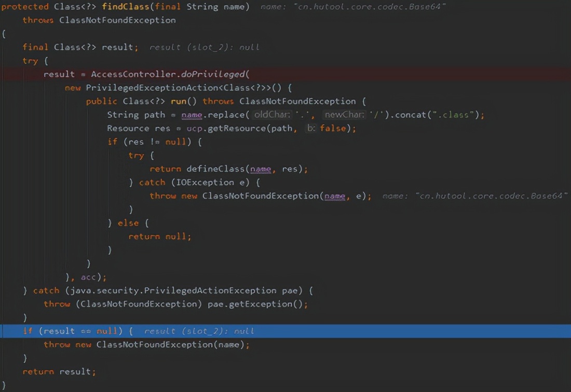Click ClassNotFoundException on the line with 'name, e'
571x392 pixels.
coord(261,195)
